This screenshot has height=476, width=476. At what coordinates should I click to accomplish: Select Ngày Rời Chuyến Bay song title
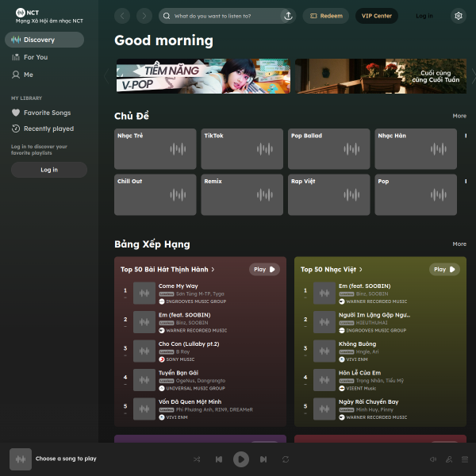[x=368, y=401]
